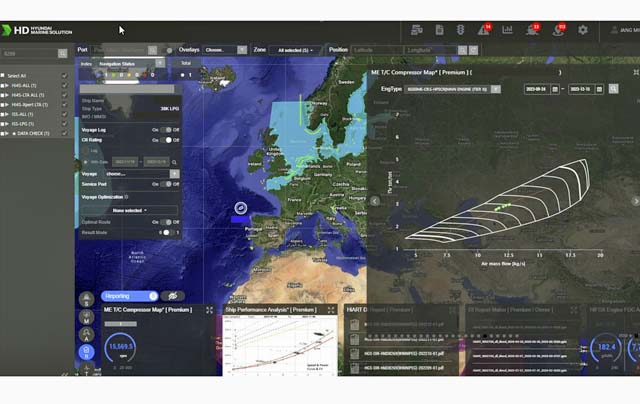This screenshot has width=640, height=404.
Task: Click the traffic light status icon
Action: [x=460, y=30]
